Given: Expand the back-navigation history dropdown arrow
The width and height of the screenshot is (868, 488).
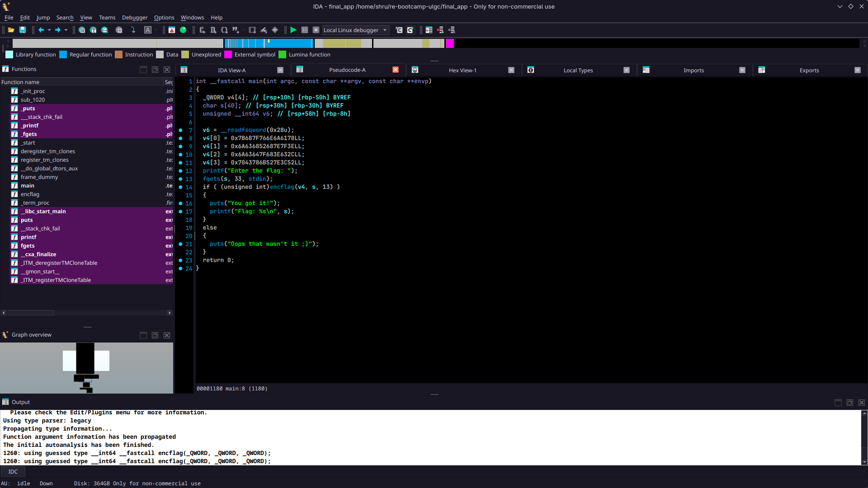Looking at the screenshot, I should [x=49, y=30].
